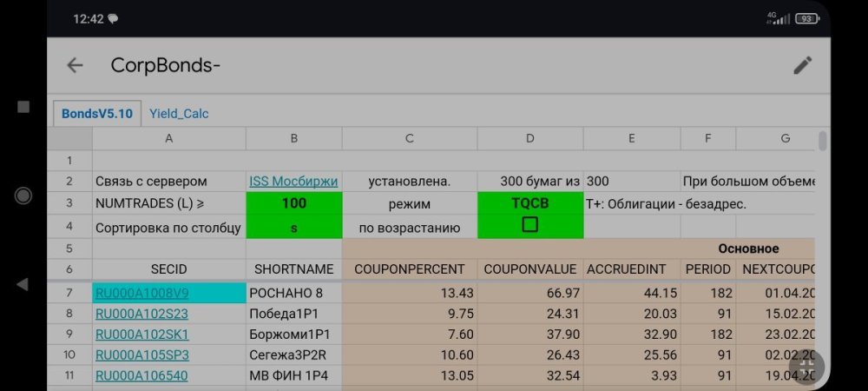Select column B header
The width and height of the screenshot is (868, 391).
[294, 138]
